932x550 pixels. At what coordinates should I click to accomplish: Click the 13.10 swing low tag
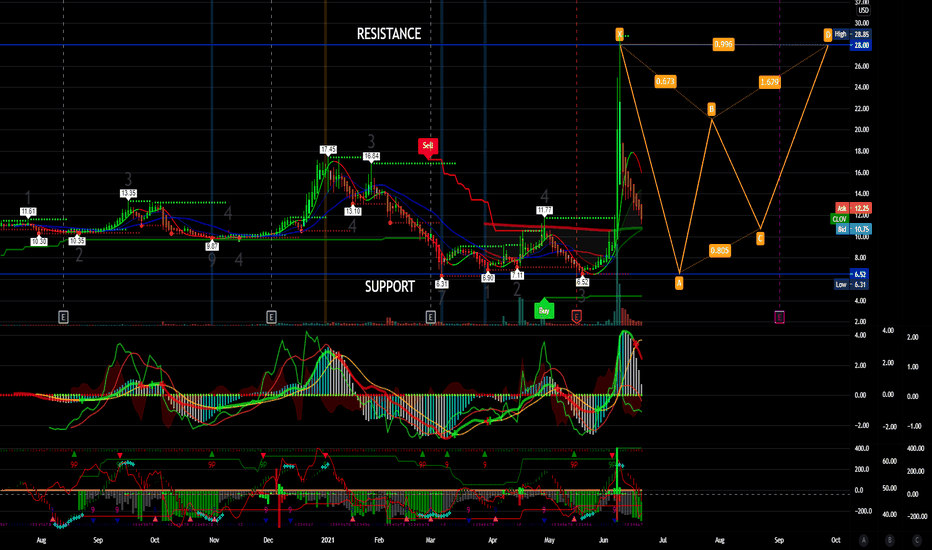pos(352,211)
